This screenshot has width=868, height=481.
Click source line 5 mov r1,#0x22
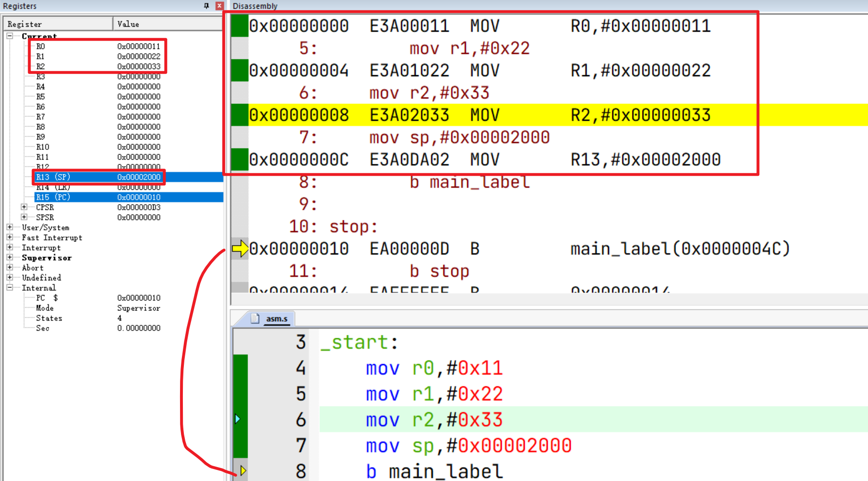[434, 394]
